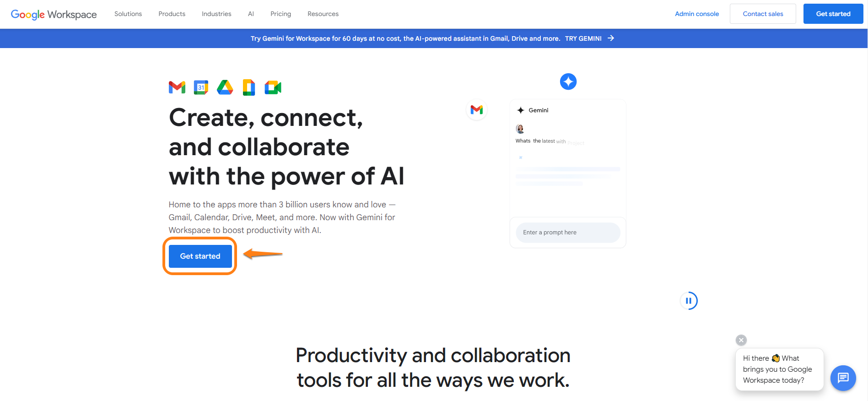The height and width of the screenshot is (401, 868).
Task: Dismiss the chat greeting popup
Action: (x=741, y=340)
